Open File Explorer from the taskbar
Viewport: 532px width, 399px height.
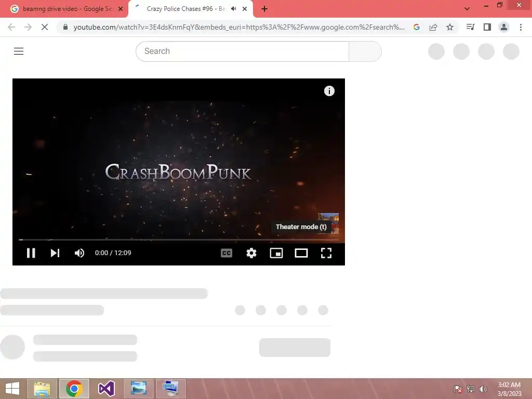click(42, 389)
